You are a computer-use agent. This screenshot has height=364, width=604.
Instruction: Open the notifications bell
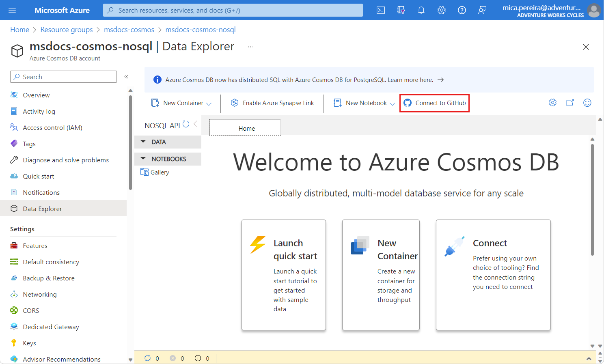coord(421,10)
